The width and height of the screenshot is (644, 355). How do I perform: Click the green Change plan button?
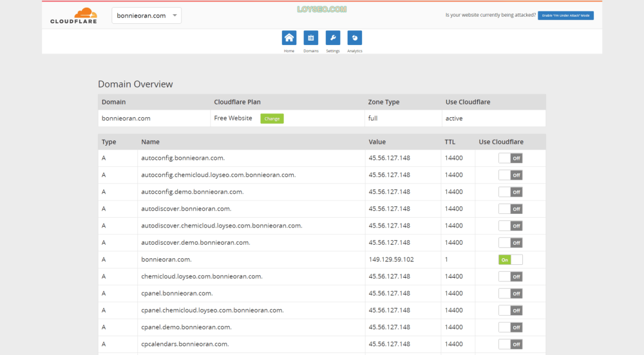272,119
